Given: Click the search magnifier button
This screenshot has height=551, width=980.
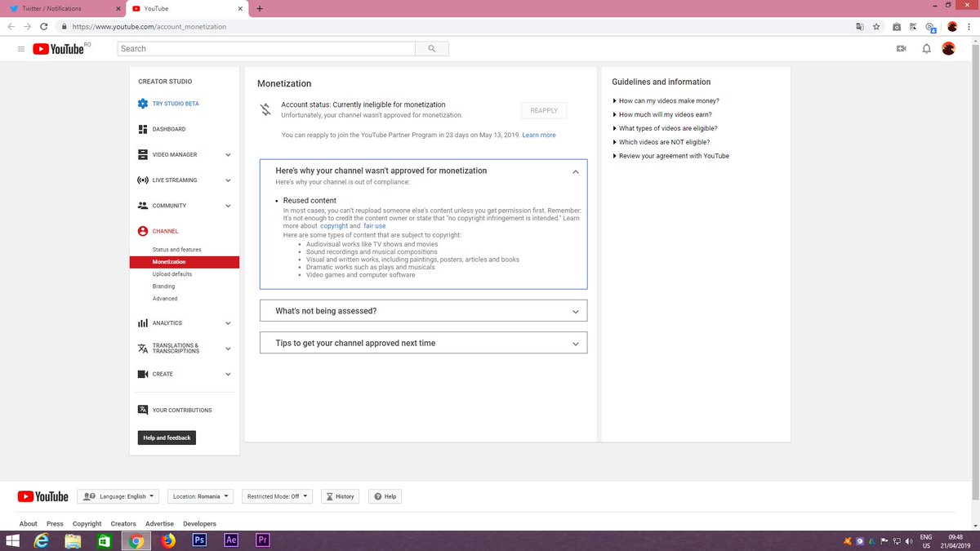Looking at the screenshot, I should [x=431, y=49].
